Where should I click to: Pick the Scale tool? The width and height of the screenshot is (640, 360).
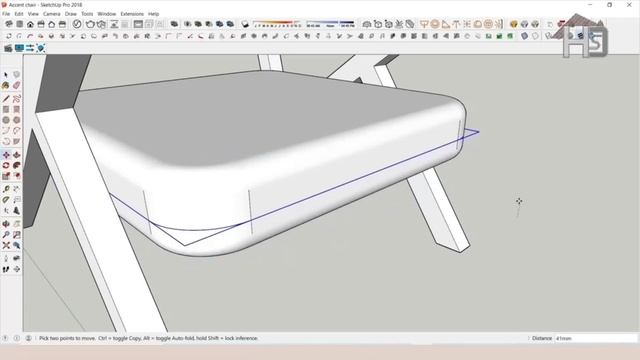6,176
